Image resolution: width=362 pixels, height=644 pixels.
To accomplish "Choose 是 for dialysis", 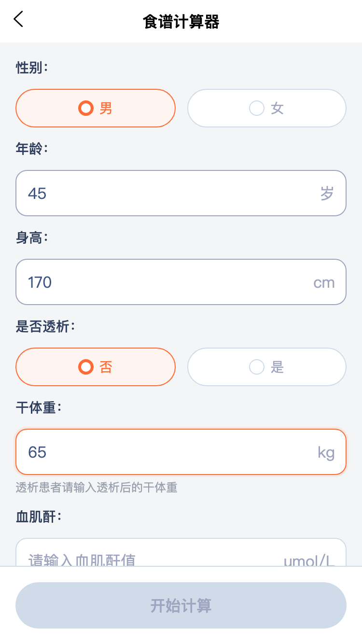I will click(x=266, y=367).
